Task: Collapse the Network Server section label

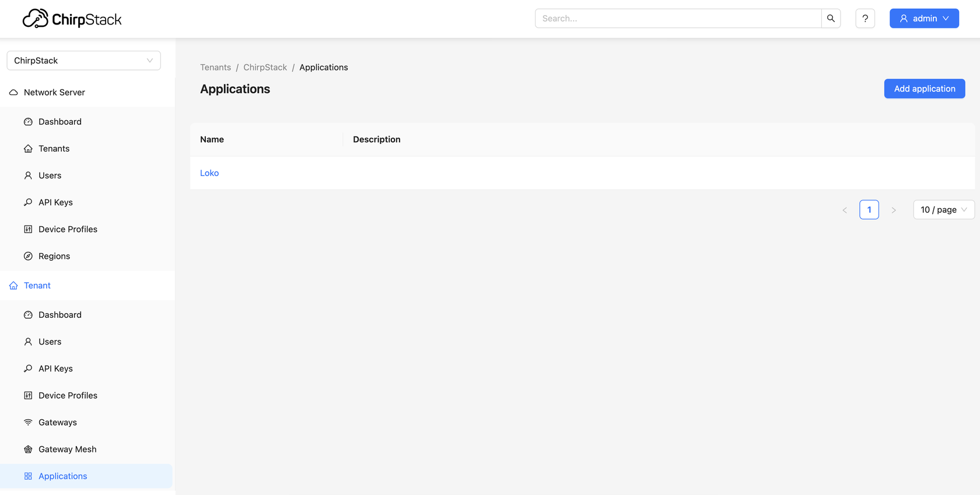Action: point(54,92)
